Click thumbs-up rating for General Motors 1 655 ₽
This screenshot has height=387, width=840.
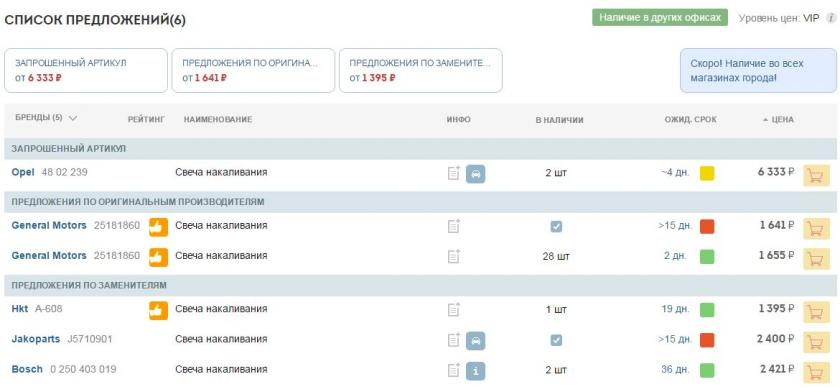(x=158, y=257)
